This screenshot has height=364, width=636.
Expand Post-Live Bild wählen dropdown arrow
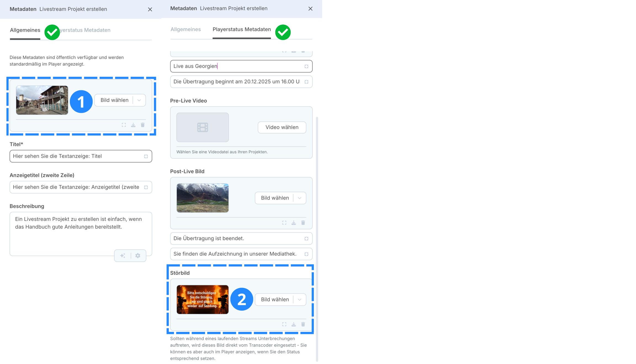[300, 198]
